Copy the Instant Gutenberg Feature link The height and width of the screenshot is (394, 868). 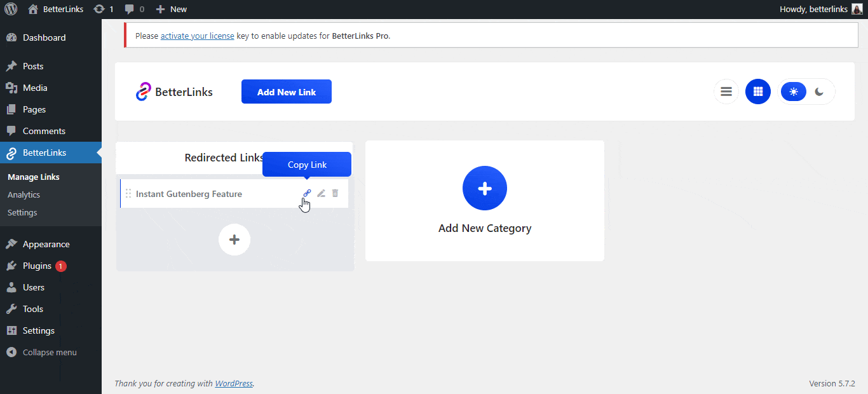pos(307,193)
